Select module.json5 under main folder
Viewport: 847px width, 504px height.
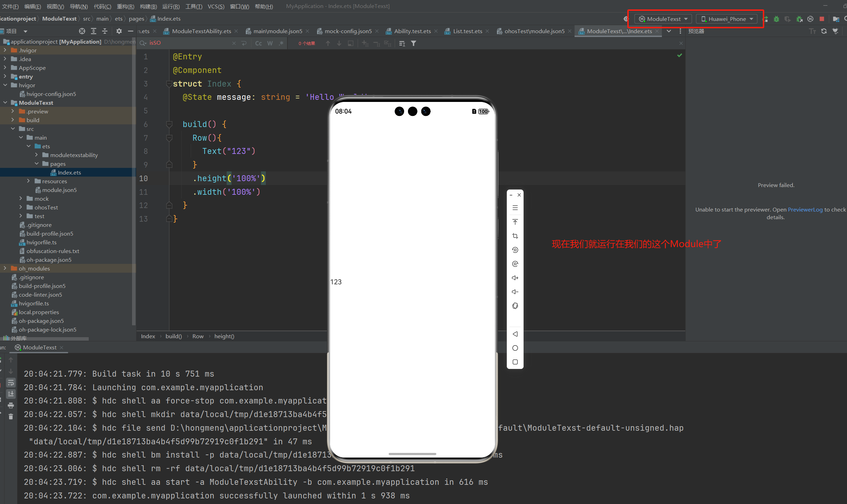[59, 190]
